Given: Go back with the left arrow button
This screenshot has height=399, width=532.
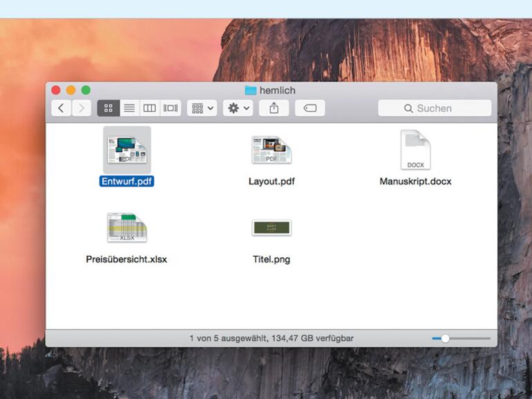Looking at the screenshot, I should coord(61,108).
